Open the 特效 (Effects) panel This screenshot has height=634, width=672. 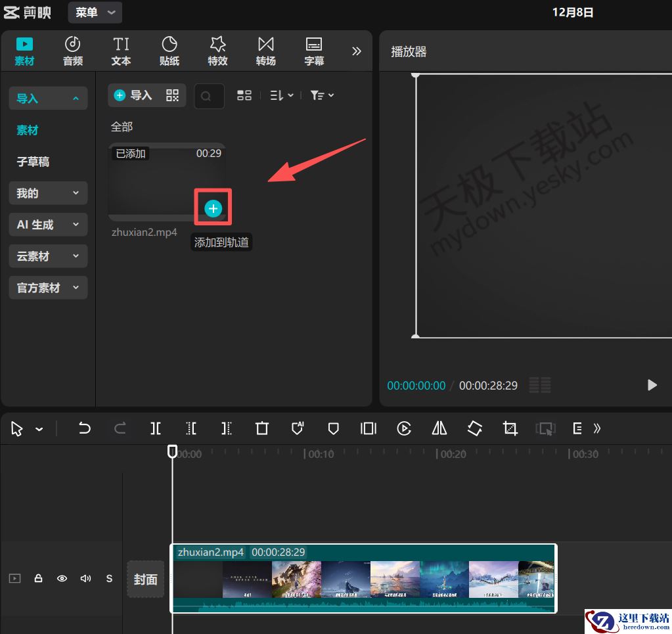217,51
